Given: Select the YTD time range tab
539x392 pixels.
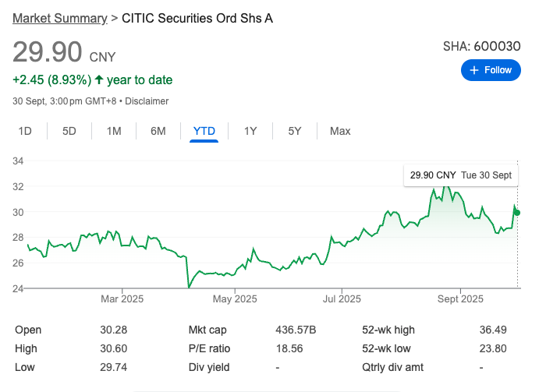Looking at the screenshot, I should click(204, 131).
